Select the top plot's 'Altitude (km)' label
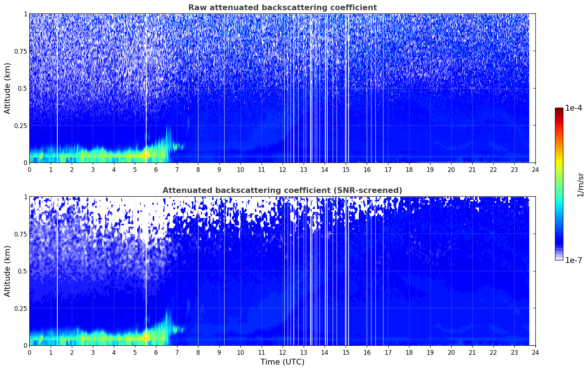This screenshot has height=370, width=588. point(8,88)
